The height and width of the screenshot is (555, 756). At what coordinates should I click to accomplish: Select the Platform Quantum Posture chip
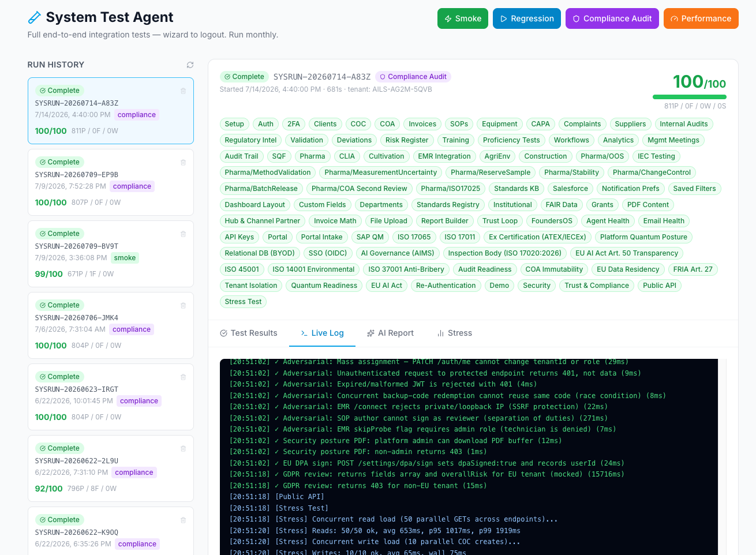[643, 237]
